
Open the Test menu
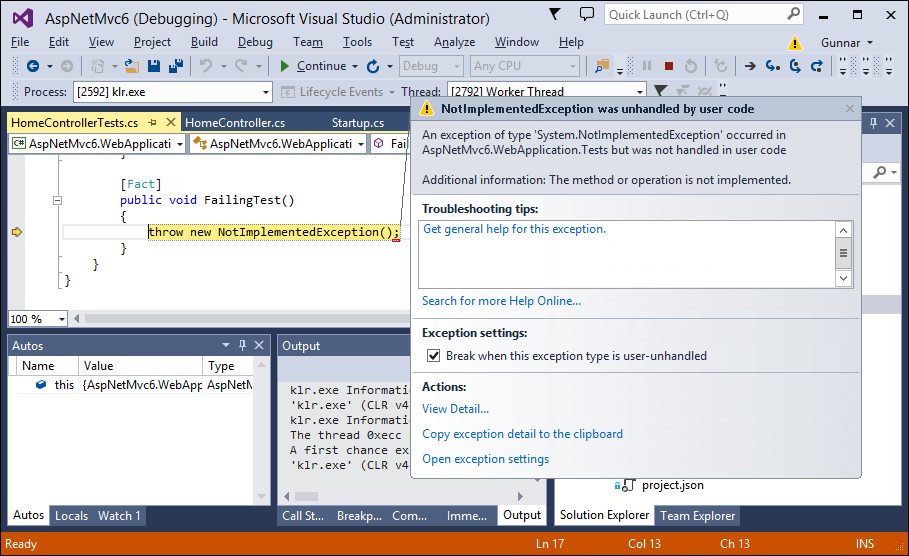(403, 42)
